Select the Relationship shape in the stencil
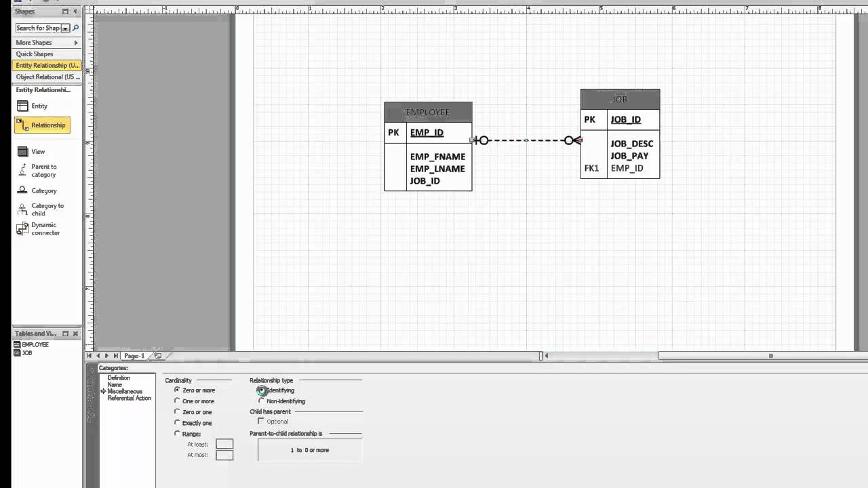Image resolution: width=868 pixels, height=488 pixels. [x=42, y=125]
